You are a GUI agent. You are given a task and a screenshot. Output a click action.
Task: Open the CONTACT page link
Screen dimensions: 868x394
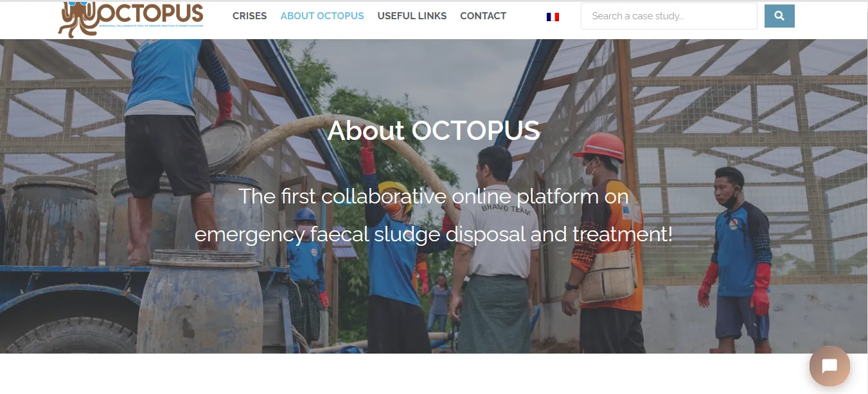pyautogui.click(x=483, y=16)
